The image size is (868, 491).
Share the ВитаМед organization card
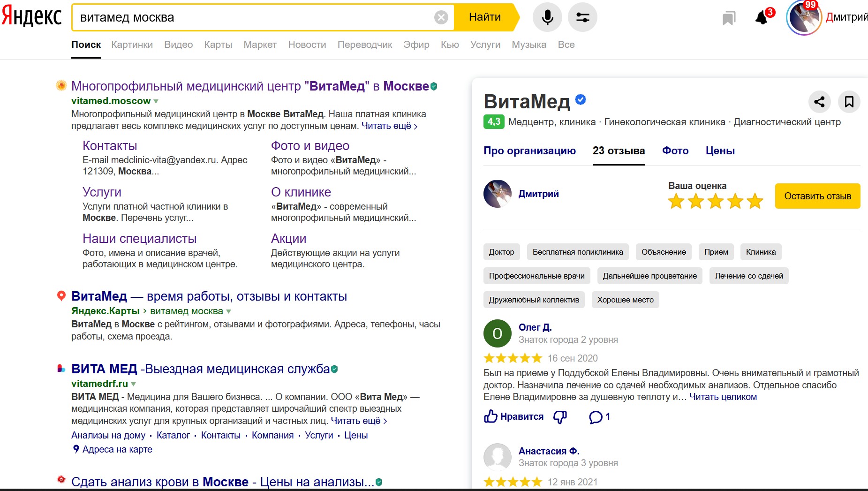(x=820, y=102)
